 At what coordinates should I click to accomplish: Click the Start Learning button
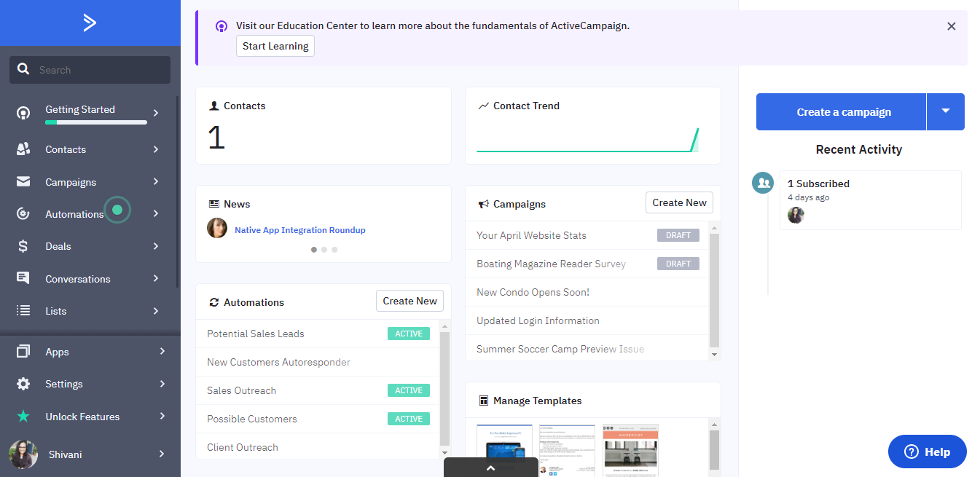coord(275,46)
